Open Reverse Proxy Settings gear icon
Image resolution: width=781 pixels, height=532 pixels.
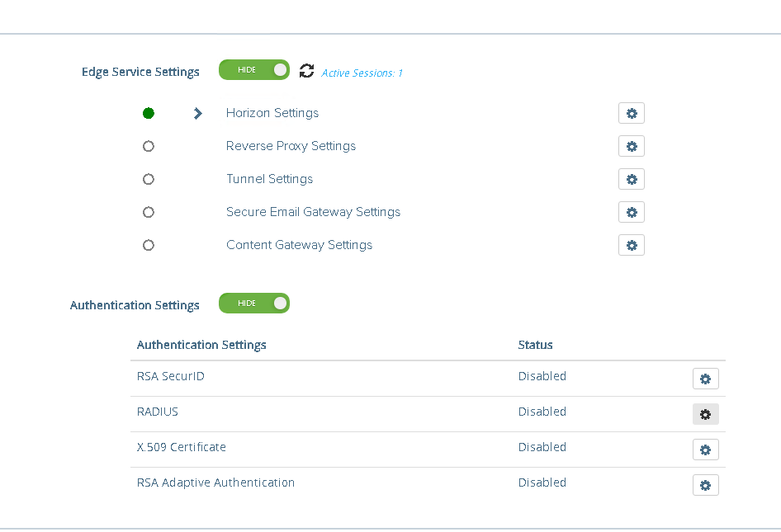coord(631,146)
